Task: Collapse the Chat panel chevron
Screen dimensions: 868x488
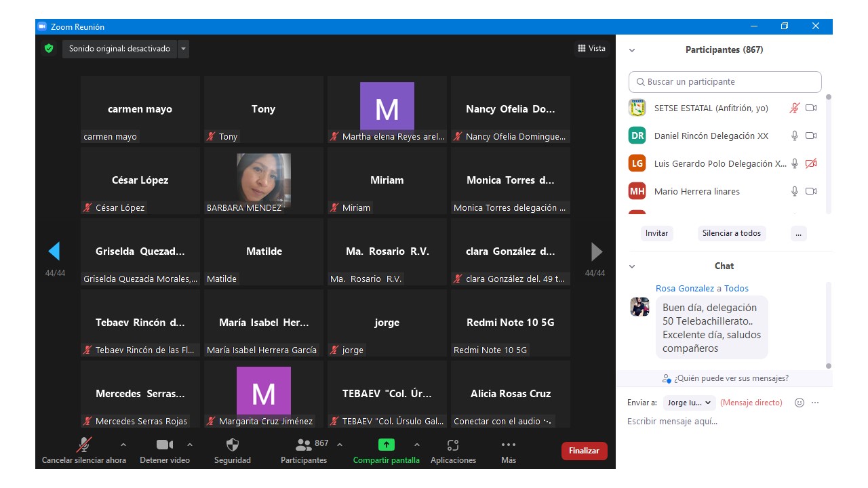Action: click(632, 266)
